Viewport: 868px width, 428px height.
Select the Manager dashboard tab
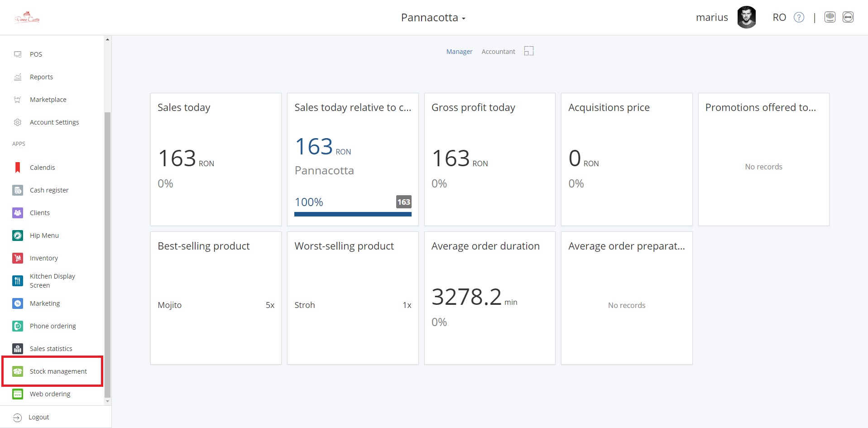[x=459, y=52]
